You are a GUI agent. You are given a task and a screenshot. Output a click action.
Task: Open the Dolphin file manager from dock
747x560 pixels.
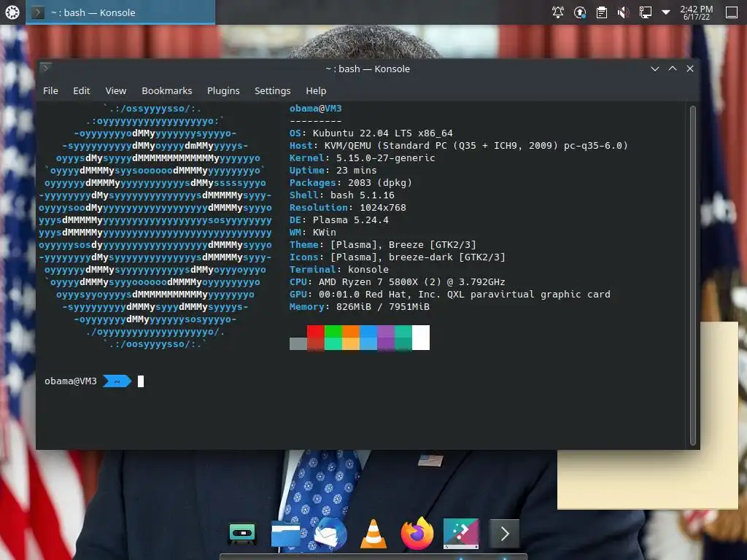pos(285,534)
